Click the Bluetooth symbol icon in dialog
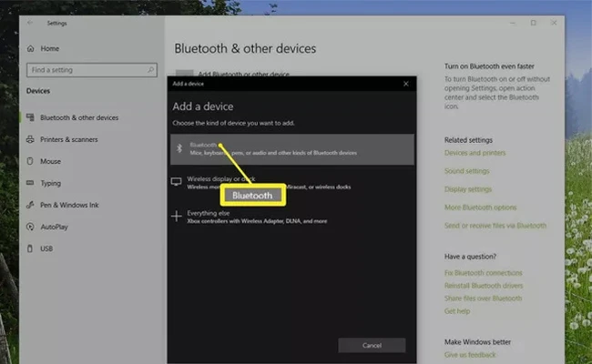592x364 pixels. point(179,148)
